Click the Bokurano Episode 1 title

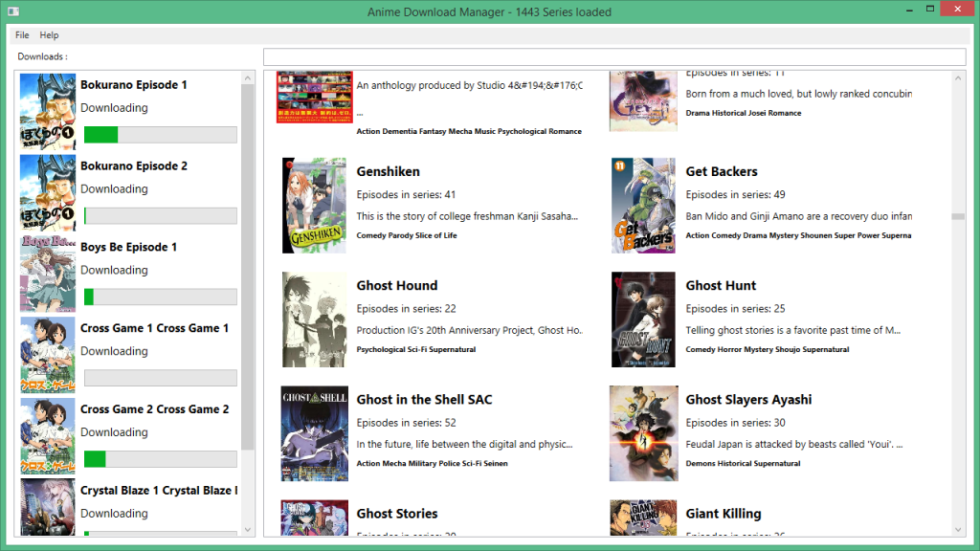[x=134, y=85]
